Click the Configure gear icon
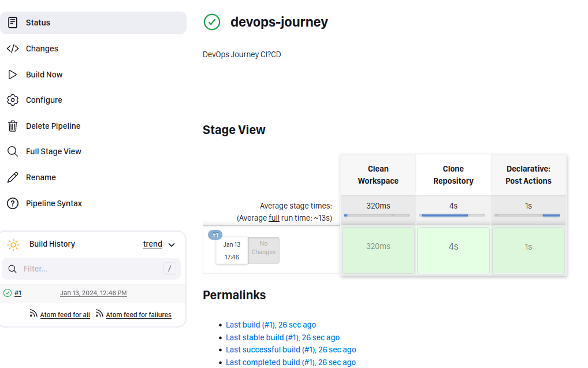588x368 pixels. [x=13, y=100]
